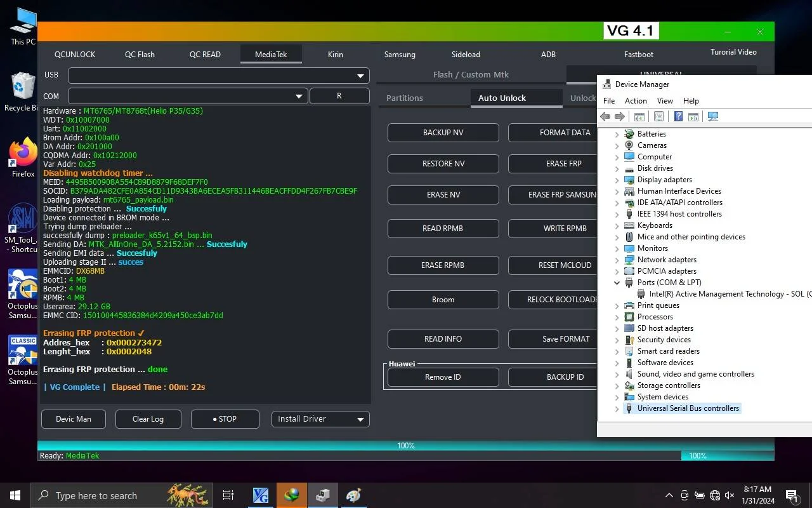Expand Display adapters tree node
This screenshot has width=812, height=508.
[617, 180]
